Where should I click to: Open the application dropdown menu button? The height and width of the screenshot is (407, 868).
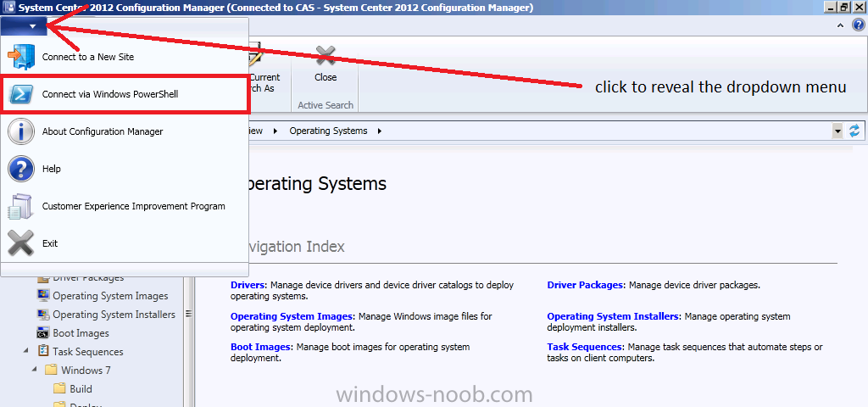pos(24,25)
